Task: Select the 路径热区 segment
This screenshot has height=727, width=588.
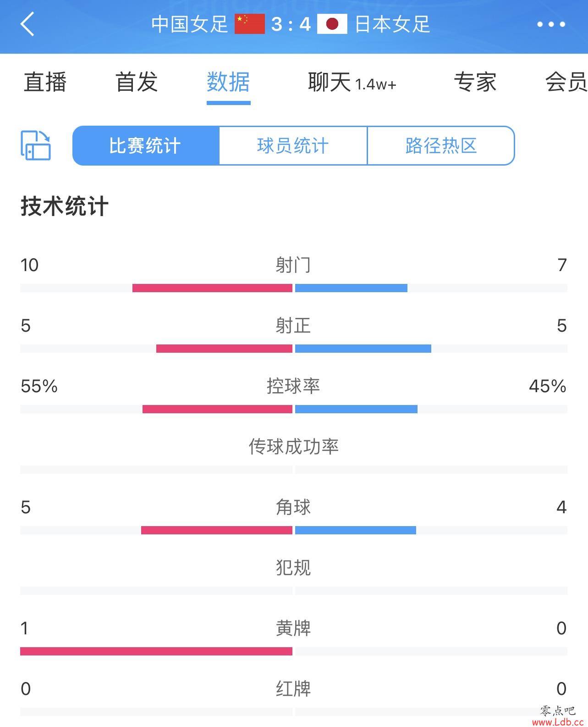Action: (x=441, y=145)
